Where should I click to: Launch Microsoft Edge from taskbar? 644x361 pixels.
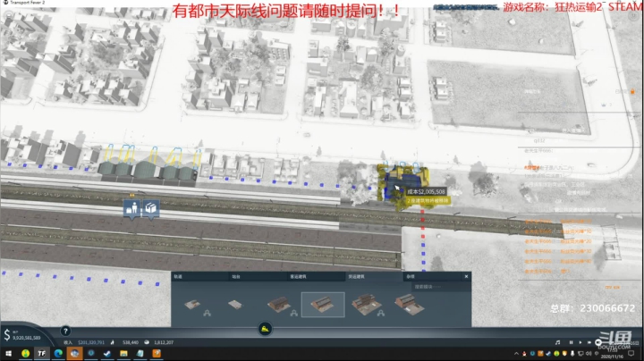(x=58, y=353)
